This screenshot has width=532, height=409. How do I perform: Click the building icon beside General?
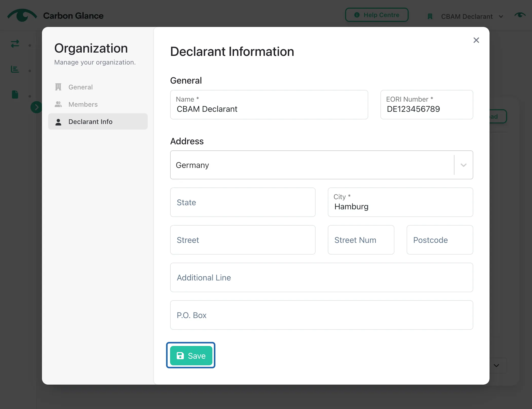coord(58,87)
